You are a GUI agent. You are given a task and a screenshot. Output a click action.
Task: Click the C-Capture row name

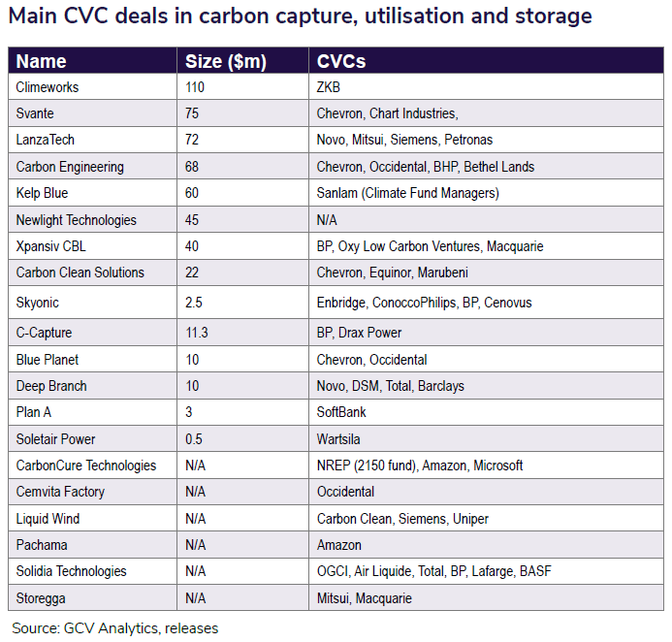coord(45,333)
